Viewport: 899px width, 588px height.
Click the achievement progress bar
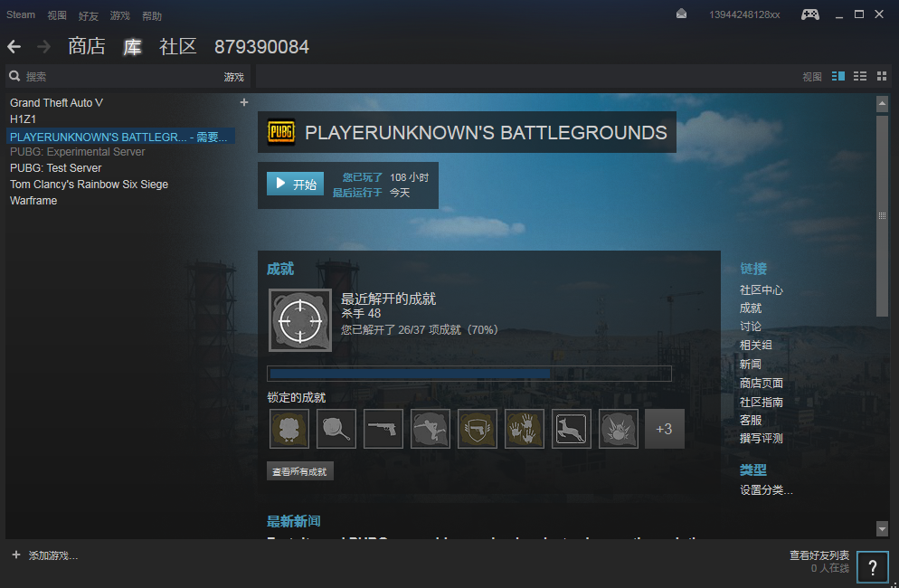pos(469,374)
